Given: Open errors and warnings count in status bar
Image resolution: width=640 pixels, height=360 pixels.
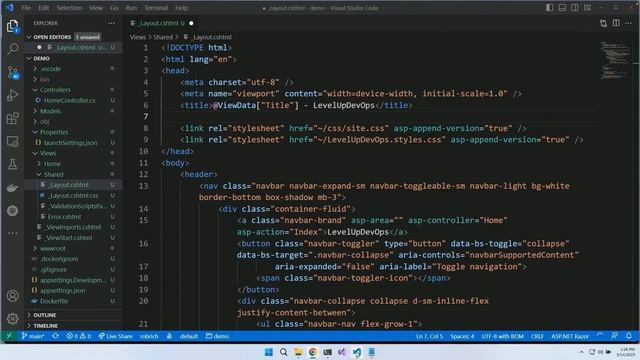Looking at the screenshot, I should [79, 336].
